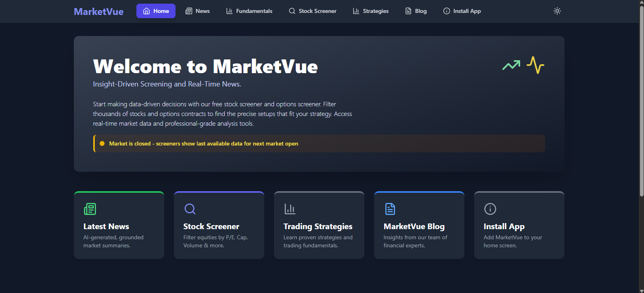Click the newspaper icon on Latest News card
Image resolution: width=644 pixels, height=293 pixels.
tap(90, 209)
